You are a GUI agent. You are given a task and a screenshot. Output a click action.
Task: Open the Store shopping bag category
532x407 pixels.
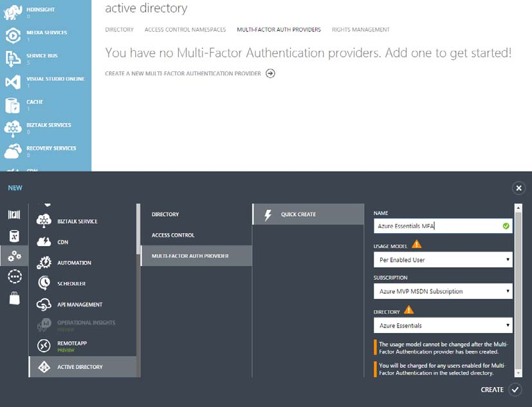[14, 298]
